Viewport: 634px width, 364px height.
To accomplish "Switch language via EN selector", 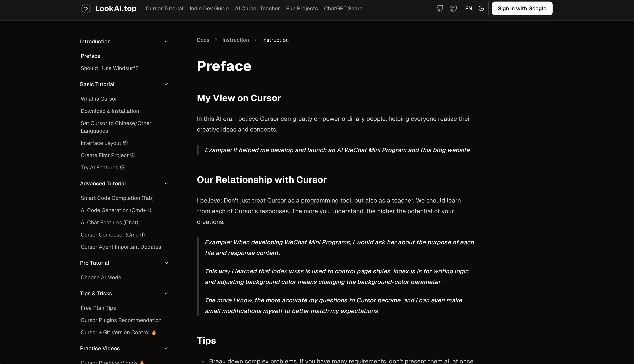I will click(468, 9).
